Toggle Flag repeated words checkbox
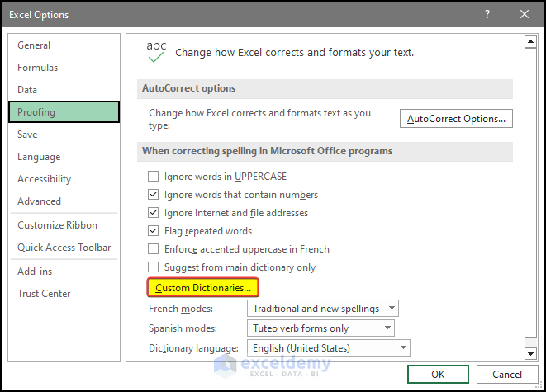Image resolution: width=546 pixels, height=392 pixels. click(153, 231)
